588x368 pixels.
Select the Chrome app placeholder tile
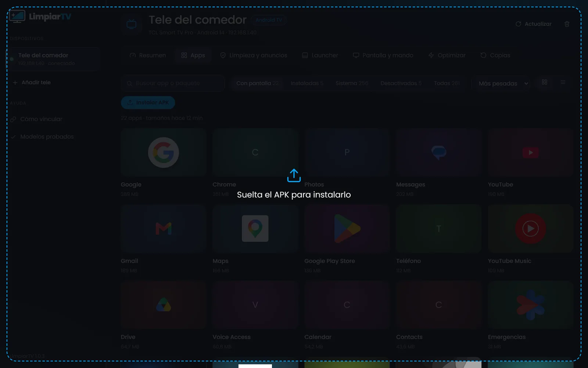(x=255, y=152)
